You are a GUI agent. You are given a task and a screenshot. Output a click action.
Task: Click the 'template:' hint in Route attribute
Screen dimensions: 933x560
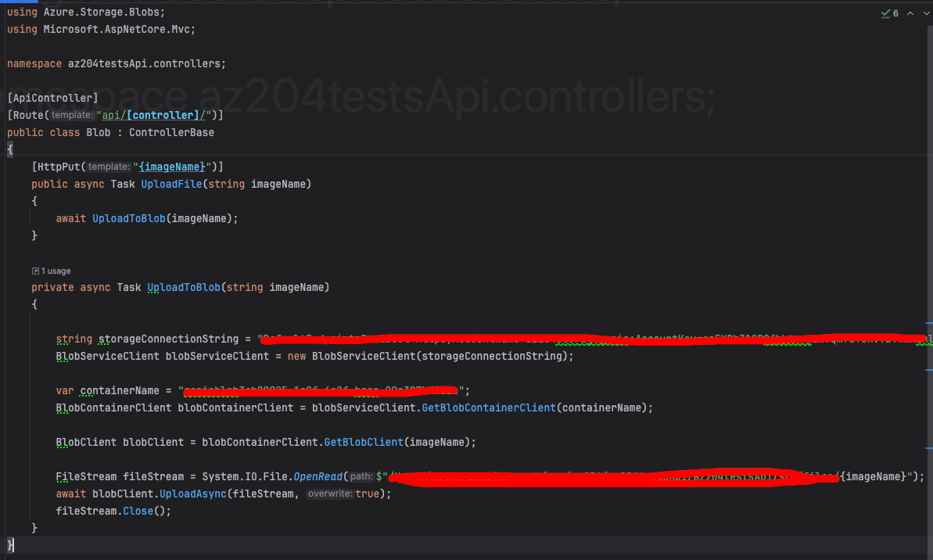pyautogui.click(x=72, y=115)
